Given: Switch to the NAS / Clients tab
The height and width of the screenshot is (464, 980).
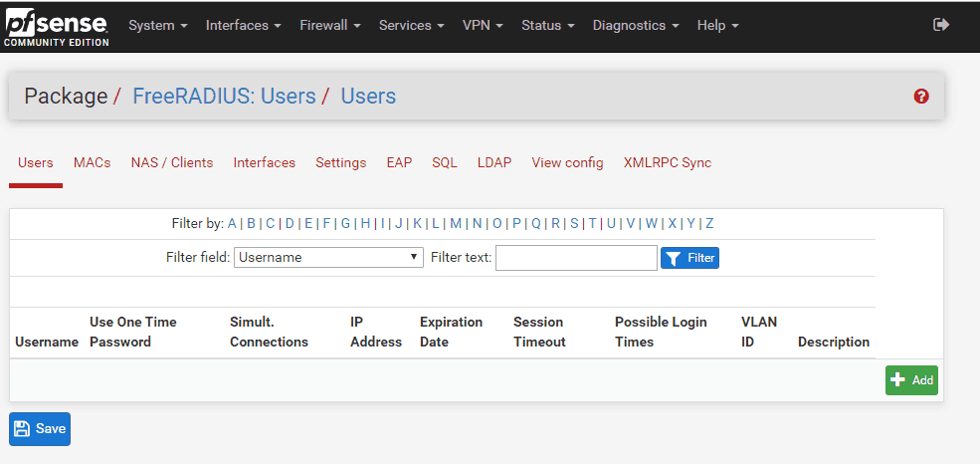Looking at the screenshot, I should click(172, 162).
